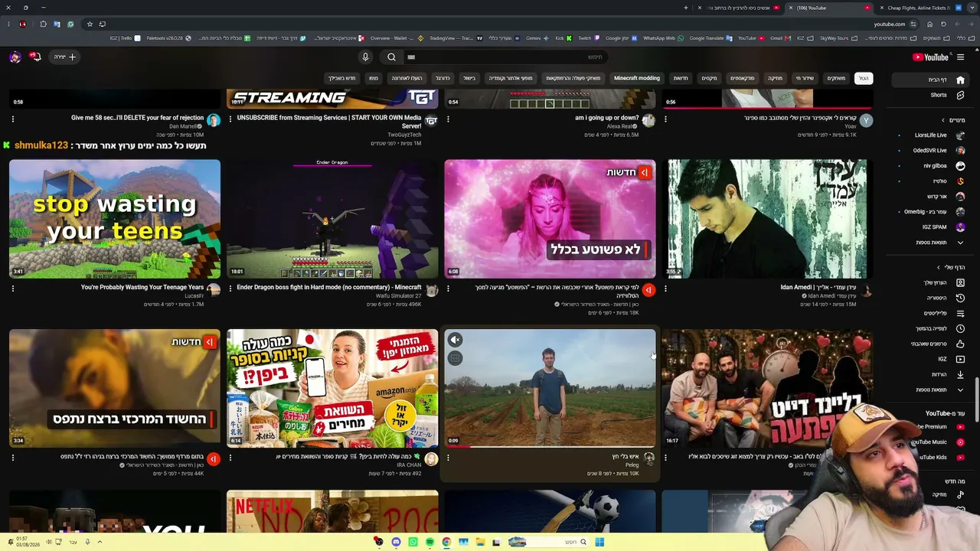The image size is (980, 551).
Task: Play the Japan supermarket shopping thumbnail
Action: [x=332, y=388]
